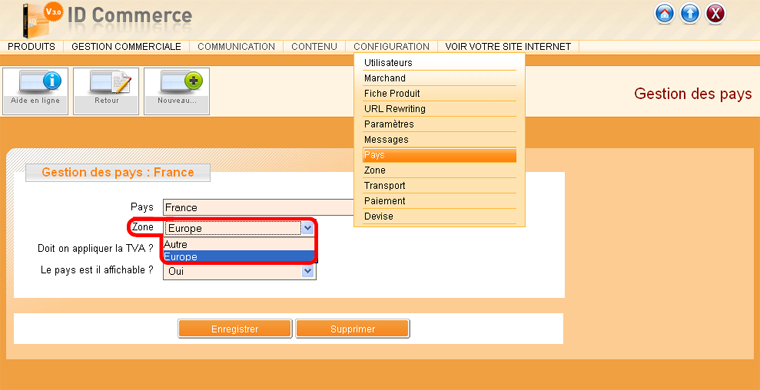Click the Enregistrer button
The width and height of the screenshot is (760, 390).
coord(235,329)
